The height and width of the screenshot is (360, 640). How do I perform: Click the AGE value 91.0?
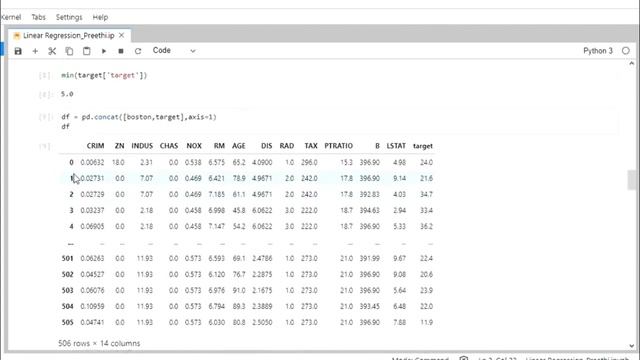[x=238, y=290]
